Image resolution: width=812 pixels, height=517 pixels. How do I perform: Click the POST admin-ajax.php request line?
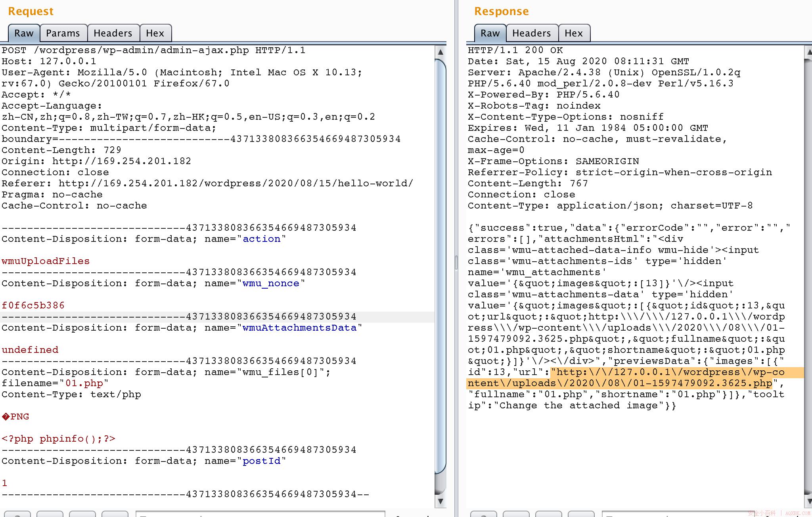click(153, 50)
